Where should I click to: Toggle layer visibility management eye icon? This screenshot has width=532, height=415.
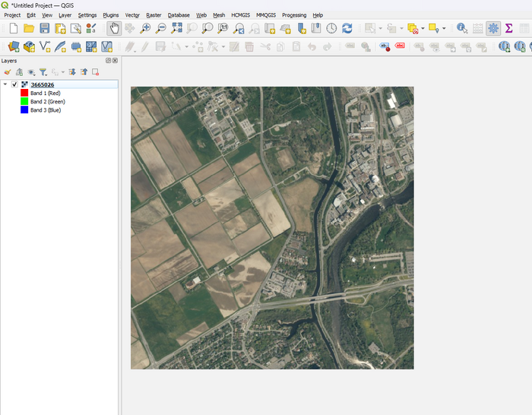coord(31,72)
